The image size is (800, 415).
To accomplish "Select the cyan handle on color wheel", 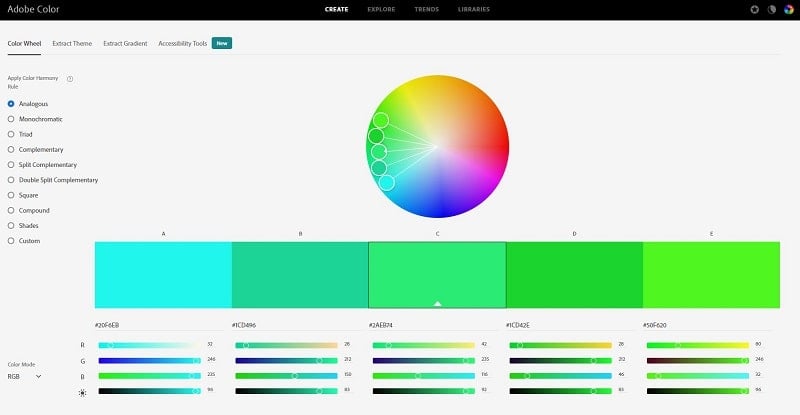I will [387, 183].
